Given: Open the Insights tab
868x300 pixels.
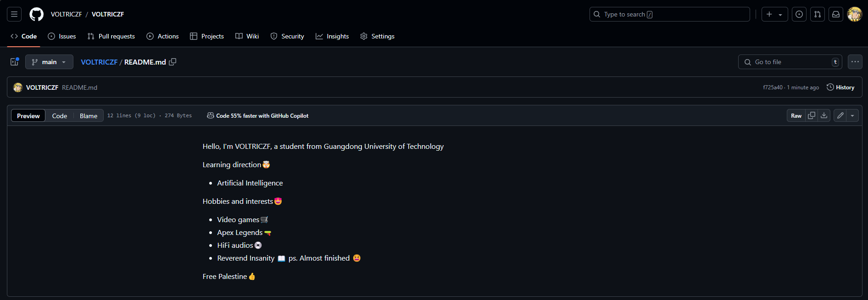Looking at the screenshot, I should 332,36.
